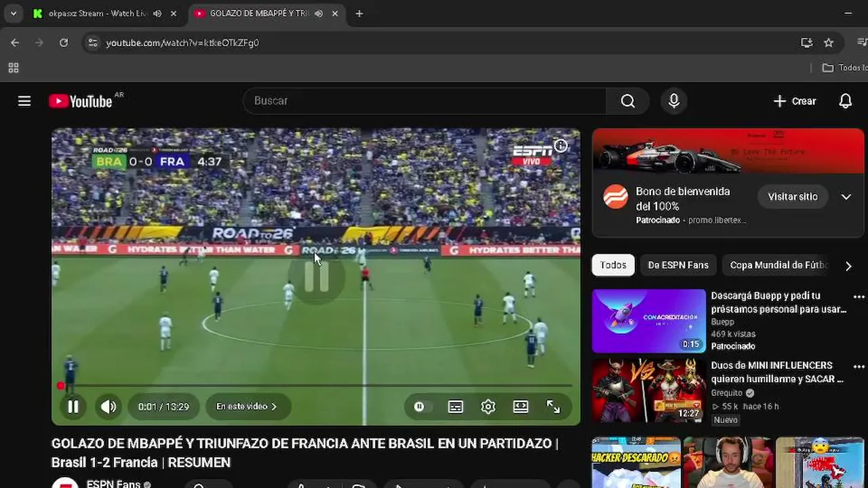868x488 pixels.
Task: Click the Visitar sitio ad button
Action: (x=793, y=197)
